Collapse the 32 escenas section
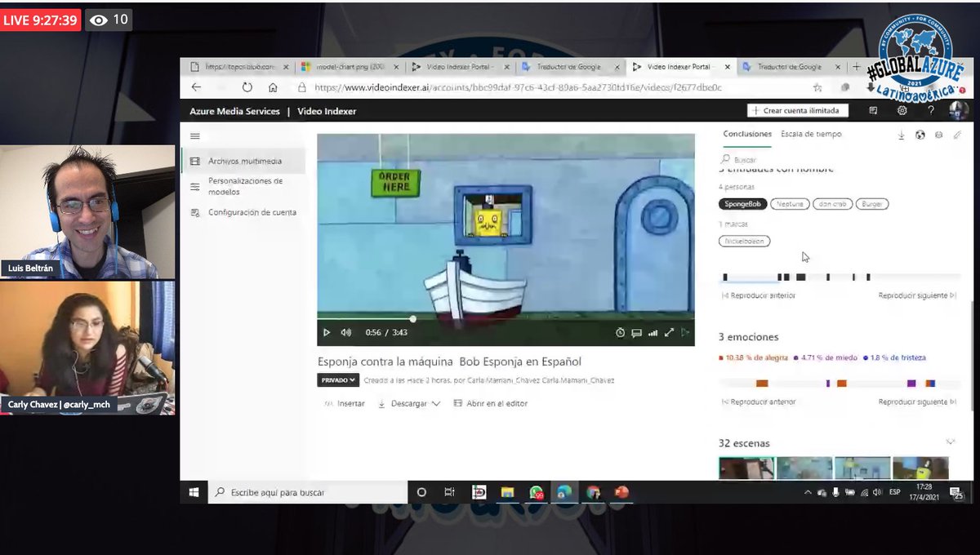Image resolution: width=980 pixels, height=555 pixels. pos(950,442)
